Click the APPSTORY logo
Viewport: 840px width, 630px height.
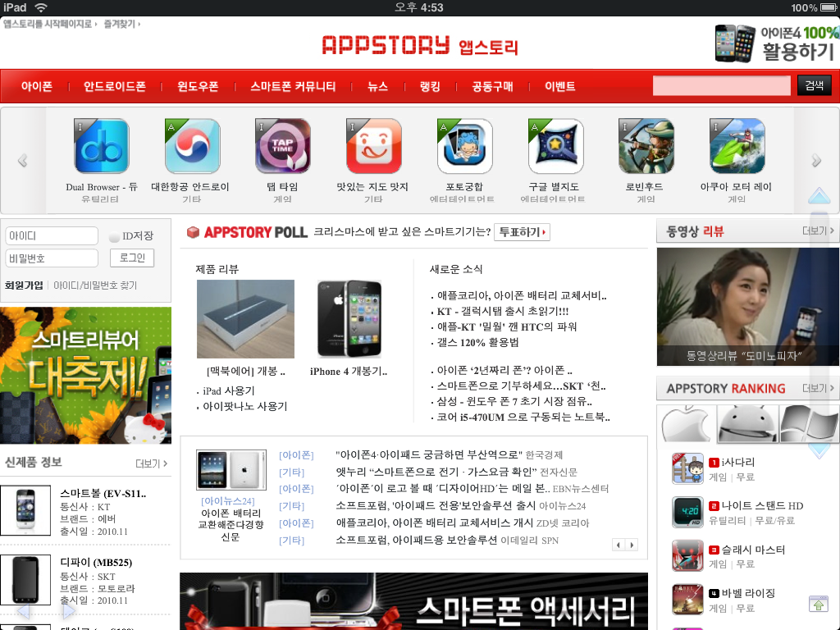pyautogui.click(x=420, y=46)
